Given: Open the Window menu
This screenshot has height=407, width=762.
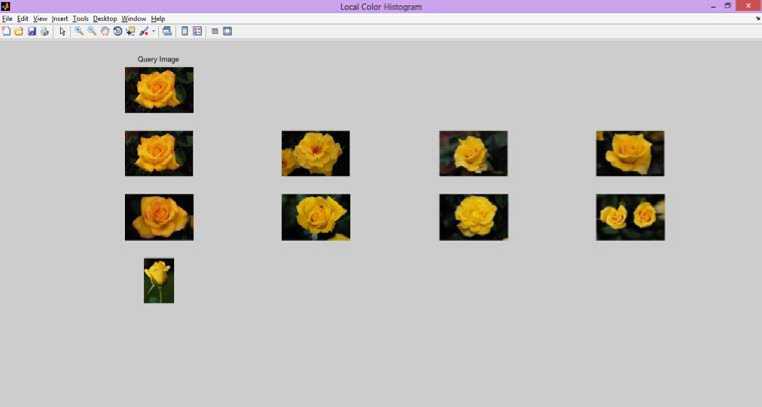Looking at the screenshot, I should [134, 18].
